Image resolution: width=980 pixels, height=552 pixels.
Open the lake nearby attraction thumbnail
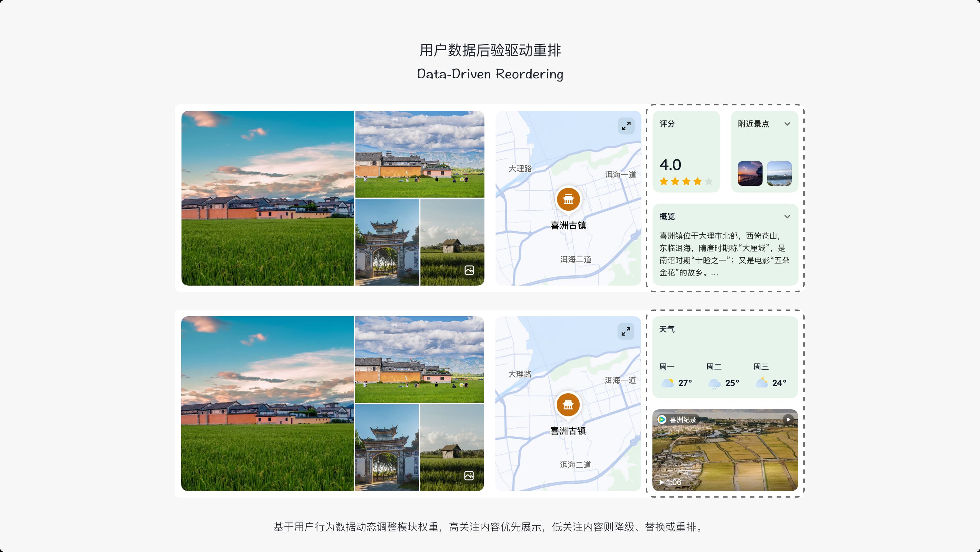click(779, 173)
